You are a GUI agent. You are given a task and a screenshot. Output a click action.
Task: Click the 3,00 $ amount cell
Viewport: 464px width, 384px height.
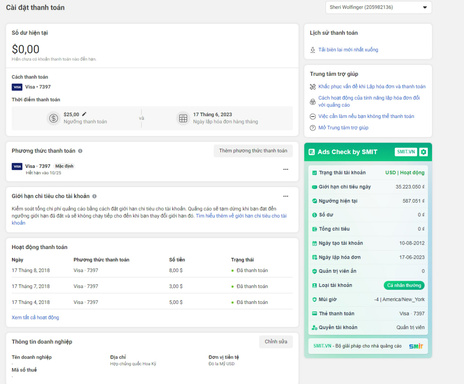tap(176, 286)
